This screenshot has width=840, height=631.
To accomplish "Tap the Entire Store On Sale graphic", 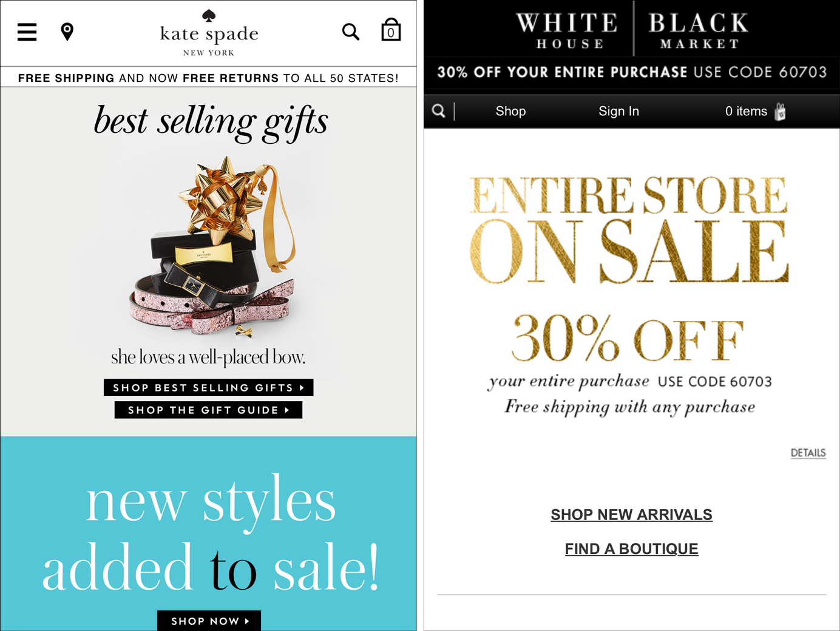I will click(629, 231).
